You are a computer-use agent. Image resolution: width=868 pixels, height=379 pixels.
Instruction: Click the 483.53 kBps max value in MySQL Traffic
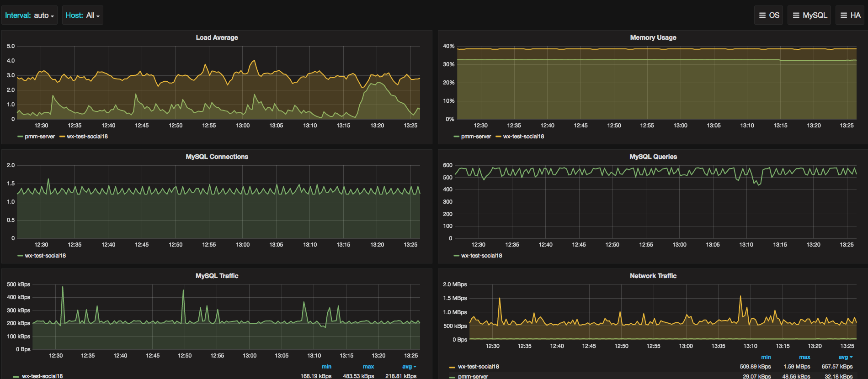[x=358, y=376]
